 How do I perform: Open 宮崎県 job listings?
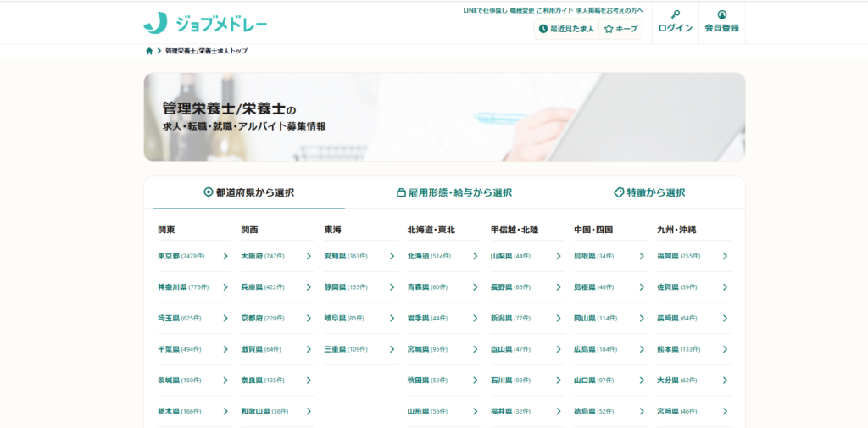(x=693, y=411)
